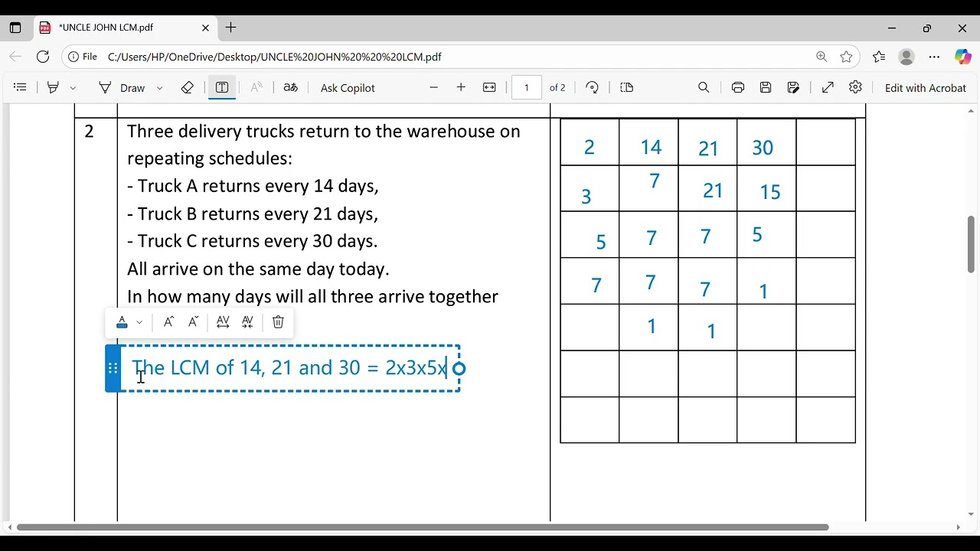
Task: Close the UNCLE JOHN LCM.pdf tab
Action: (x=205, y=28)
